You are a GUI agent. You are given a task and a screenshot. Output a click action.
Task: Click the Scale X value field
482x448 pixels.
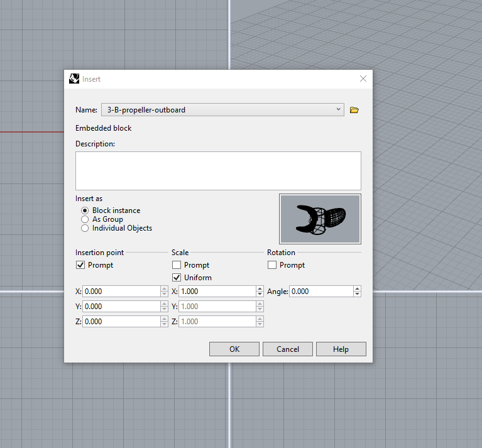pyautogui.click(x=217, y=292)
